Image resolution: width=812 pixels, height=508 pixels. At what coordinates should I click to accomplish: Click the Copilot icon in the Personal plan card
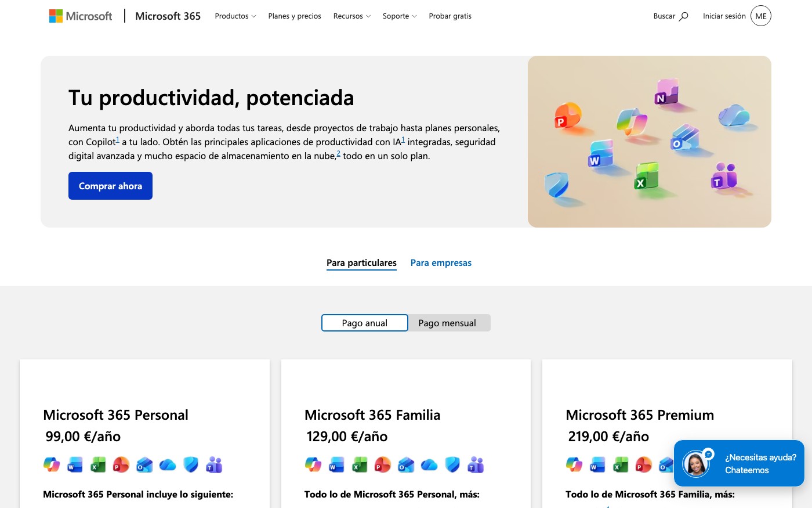52,464
